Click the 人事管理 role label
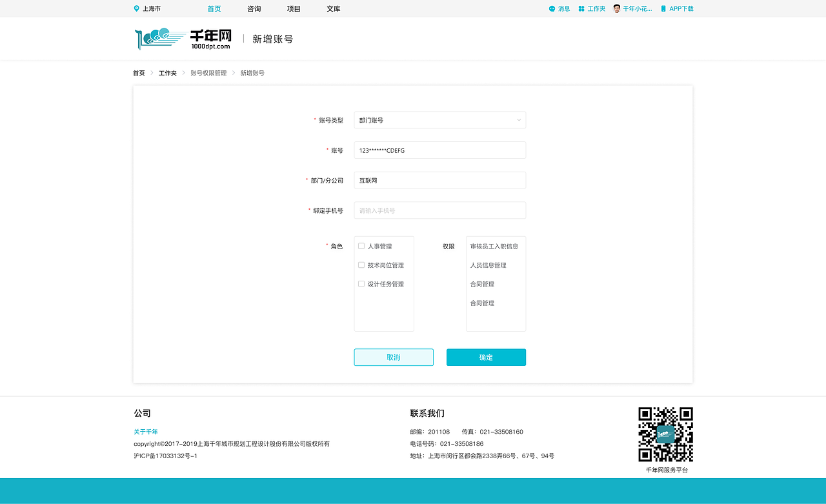Image resolution: width=826 pixels, height=504 pixels. coord(380,247)
